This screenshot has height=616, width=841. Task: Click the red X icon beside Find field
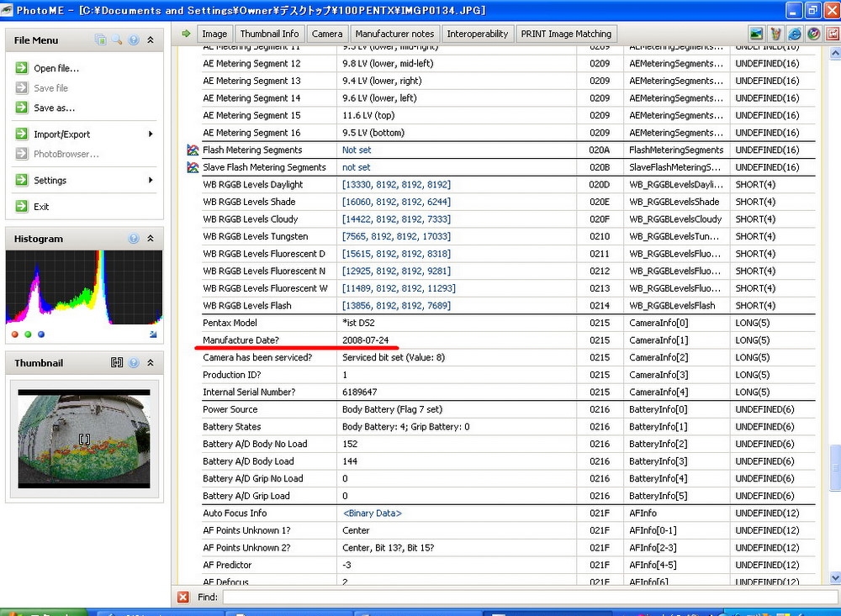pos(183,597)
